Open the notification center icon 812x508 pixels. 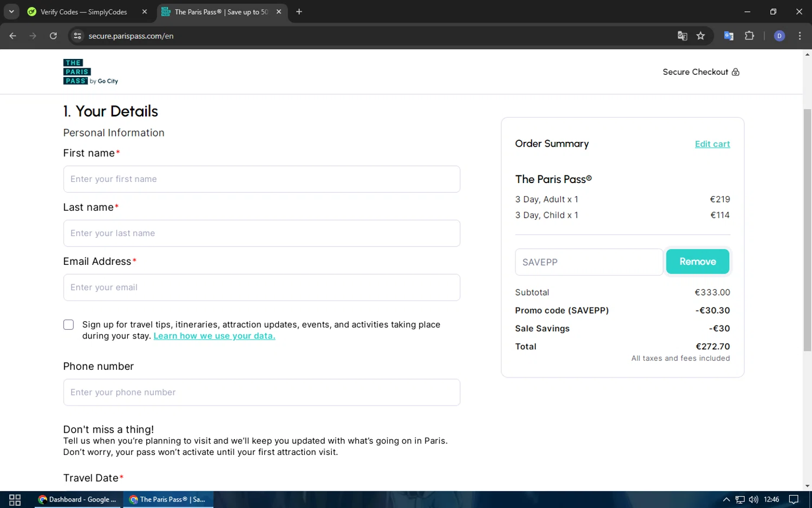[794, 499]
